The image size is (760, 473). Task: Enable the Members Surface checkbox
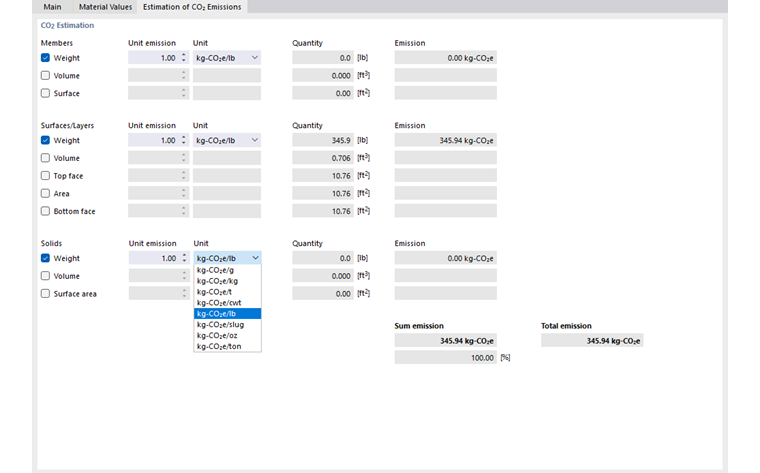45,93
